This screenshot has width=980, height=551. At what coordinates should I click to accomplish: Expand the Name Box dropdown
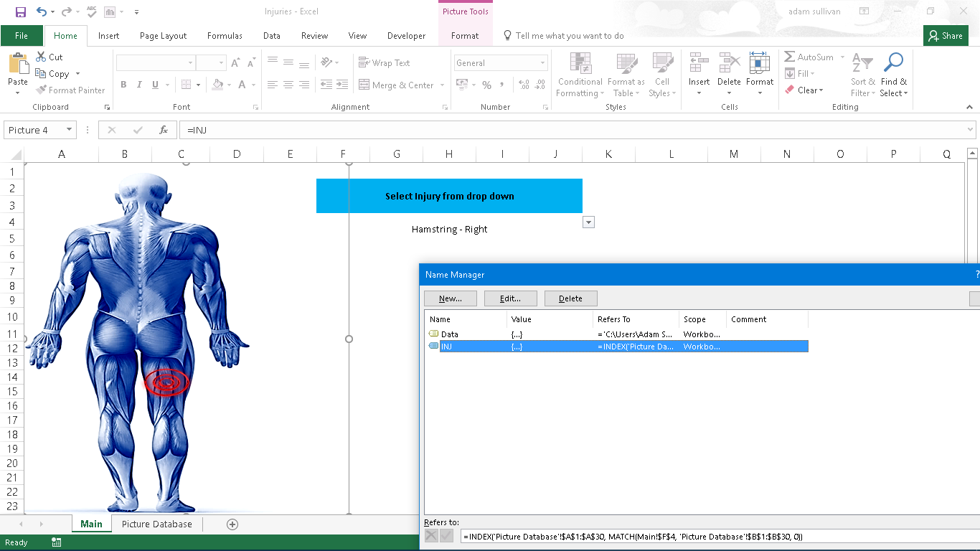pyautogui.click(x=70, y=130)
